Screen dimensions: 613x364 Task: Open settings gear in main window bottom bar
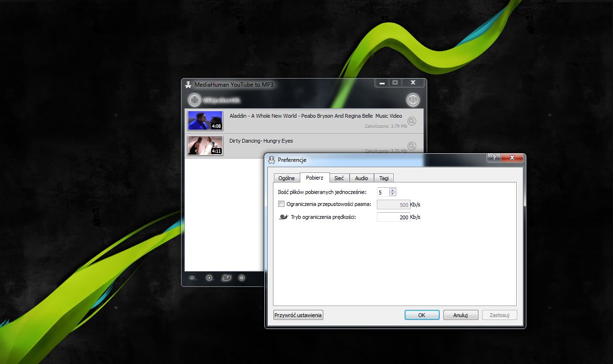(209, 278)
